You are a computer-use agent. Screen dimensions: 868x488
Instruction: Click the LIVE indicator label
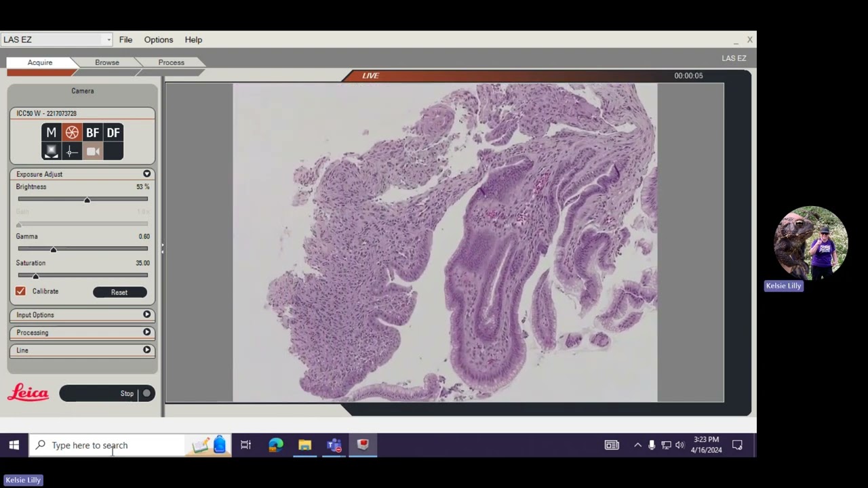click(370, 76)
